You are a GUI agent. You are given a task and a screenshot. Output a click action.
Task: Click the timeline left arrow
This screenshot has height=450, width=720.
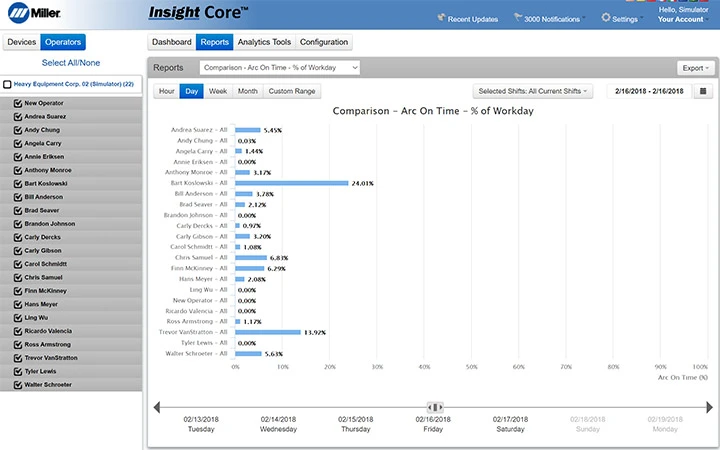click(157, 407)
